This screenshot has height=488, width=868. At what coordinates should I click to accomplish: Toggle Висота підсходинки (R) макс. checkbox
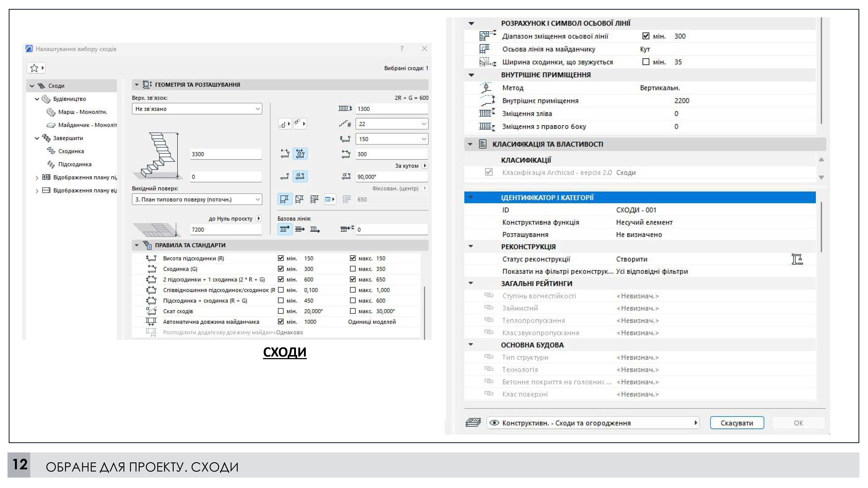pos(353,258)
